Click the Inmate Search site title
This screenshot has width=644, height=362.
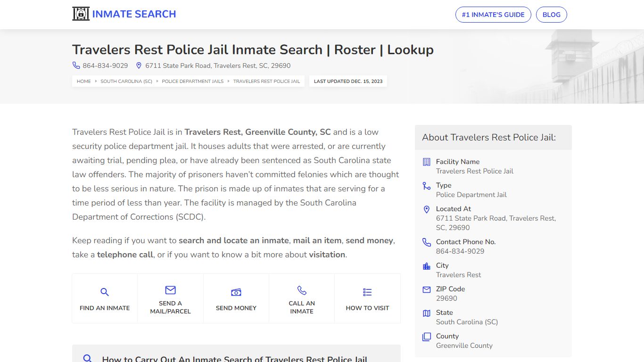point(134,14)
